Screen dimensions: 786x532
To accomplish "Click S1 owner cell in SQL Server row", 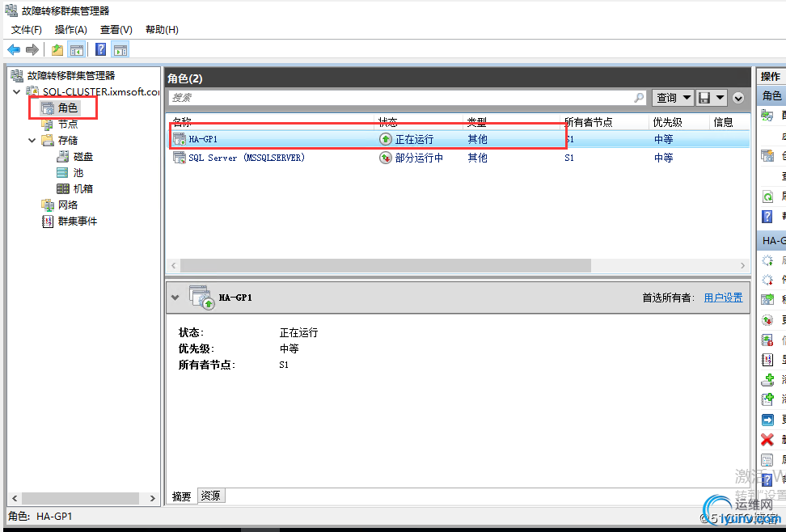I will [x=569, y=158].
